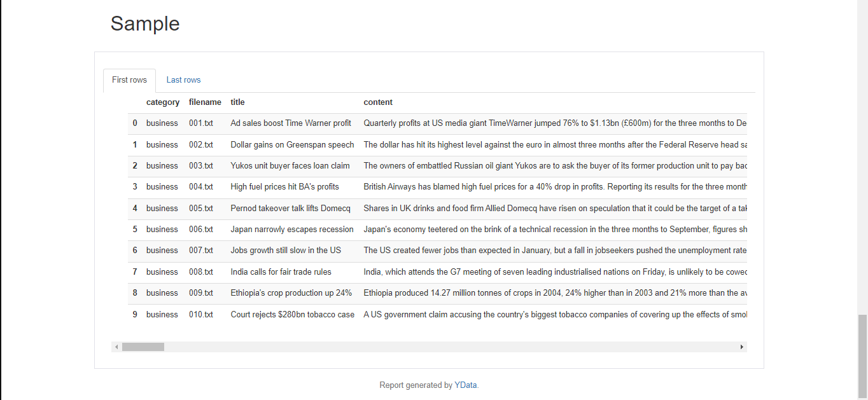
Task: Click the content column header
Action: (x=378, y=102)
